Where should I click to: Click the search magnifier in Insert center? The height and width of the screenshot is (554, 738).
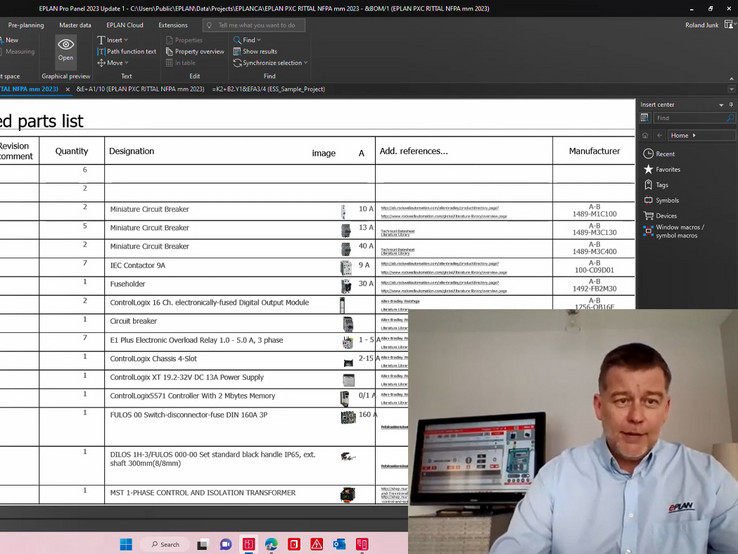[x=730, y=118]
